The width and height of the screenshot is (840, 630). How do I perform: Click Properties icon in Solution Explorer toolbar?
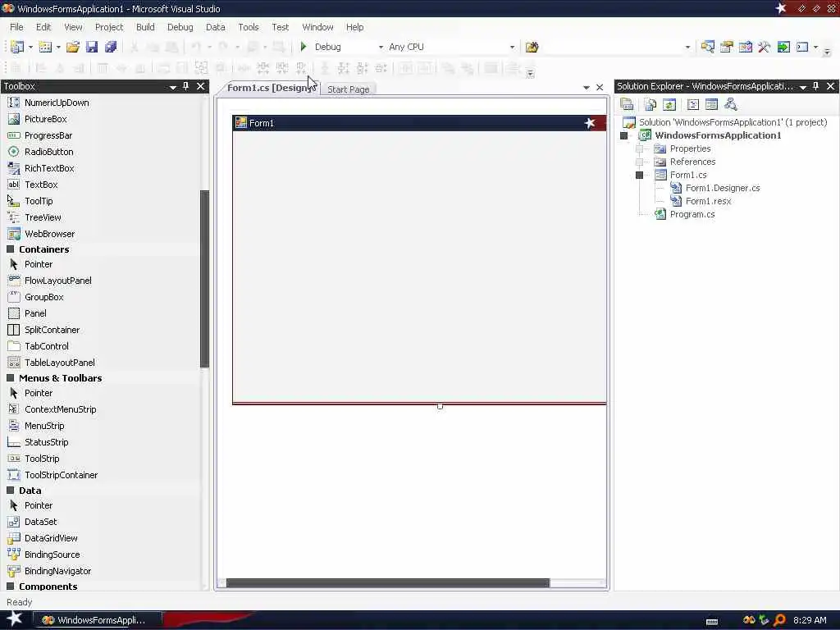(627, 104)
